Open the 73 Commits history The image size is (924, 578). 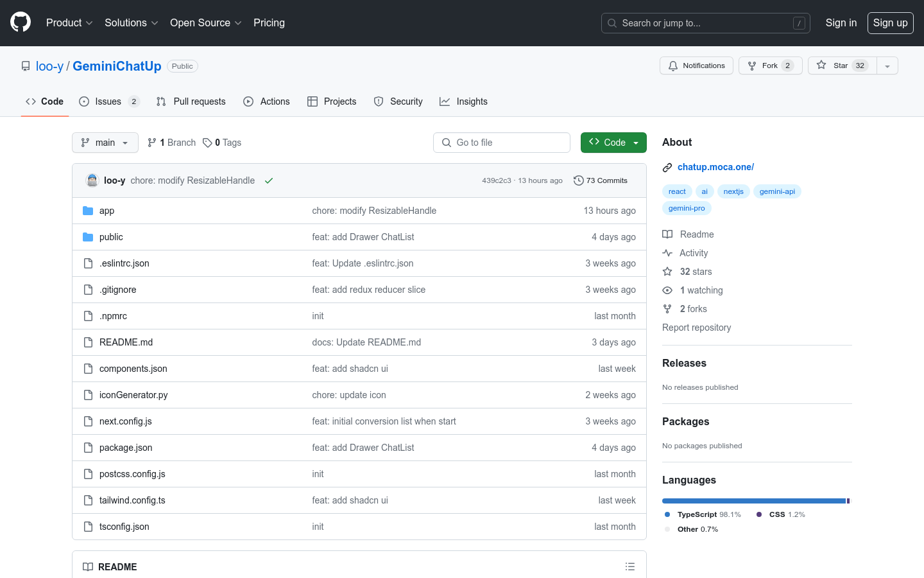[x=601, y=180]
